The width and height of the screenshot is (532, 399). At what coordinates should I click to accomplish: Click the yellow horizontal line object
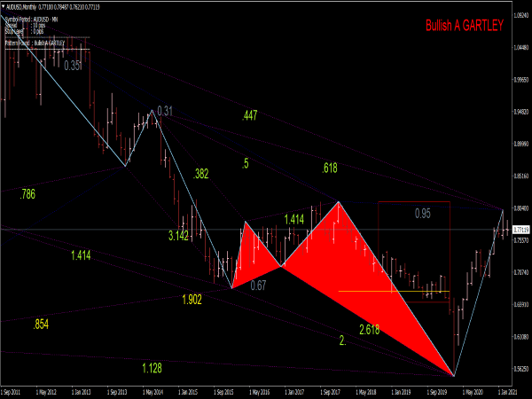pos(394,291)
